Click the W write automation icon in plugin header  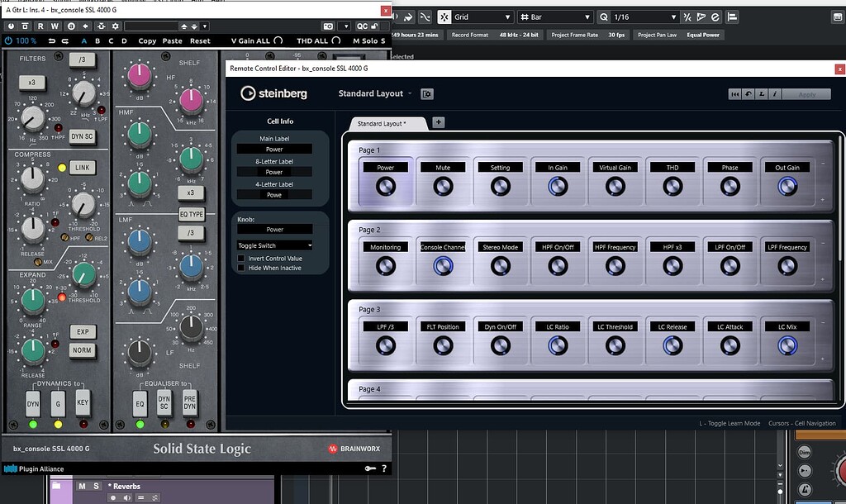click(x=54, y=26)
